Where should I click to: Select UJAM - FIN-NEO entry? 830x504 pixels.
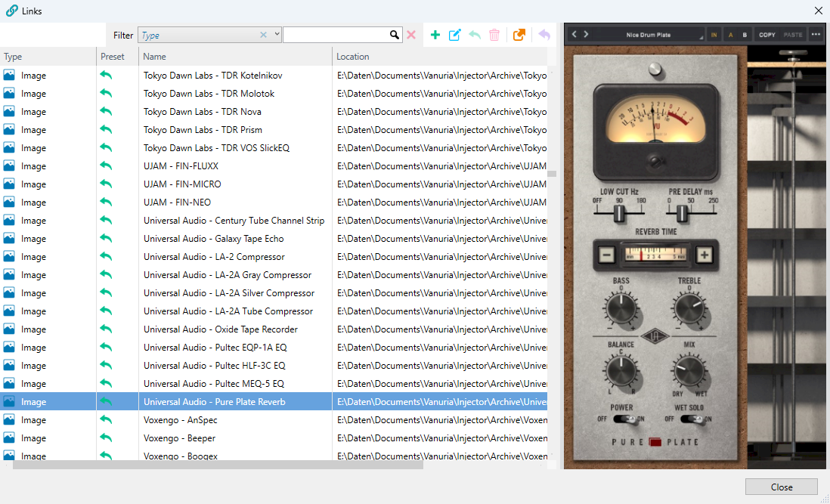177,202
